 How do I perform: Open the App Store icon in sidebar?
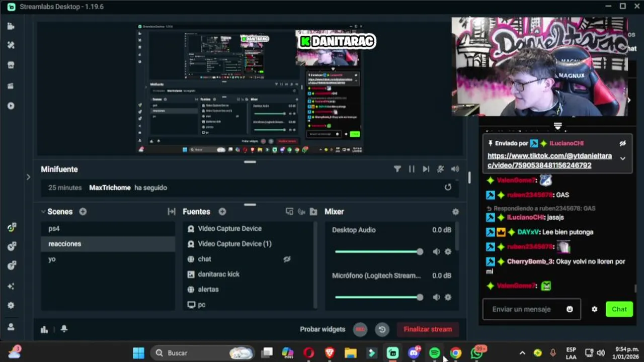pyautogui.click(x=11, y=65)
